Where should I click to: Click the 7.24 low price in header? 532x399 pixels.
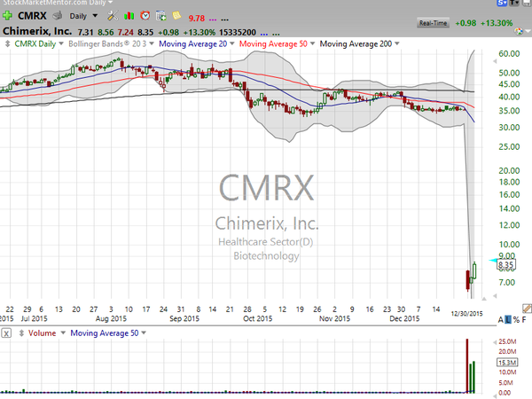pos(126,32)
